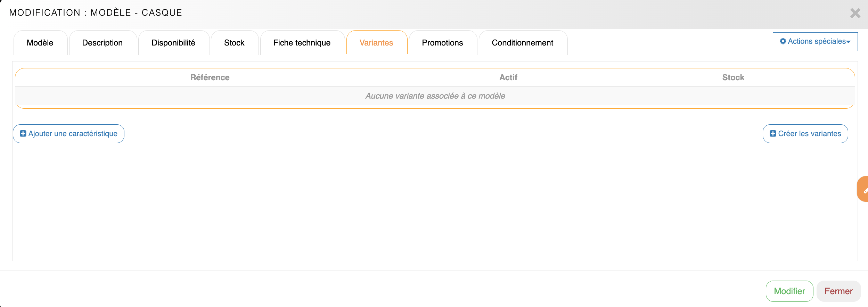This screenshot has width=868, height=307.
Task: Click the gear icon in Actions spéciales
Action: coord(783,41)
